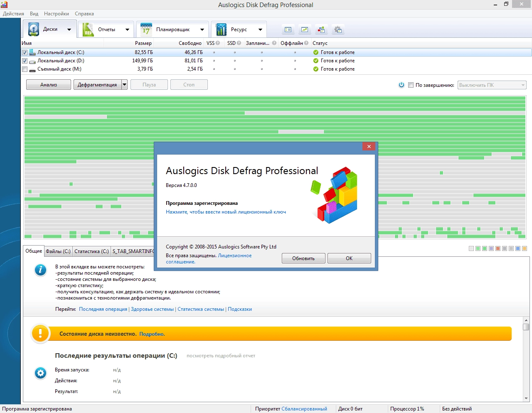The height and width of the screenshot is (413, 532).
Task: Click the new license key link
Action: pos(226,212)
